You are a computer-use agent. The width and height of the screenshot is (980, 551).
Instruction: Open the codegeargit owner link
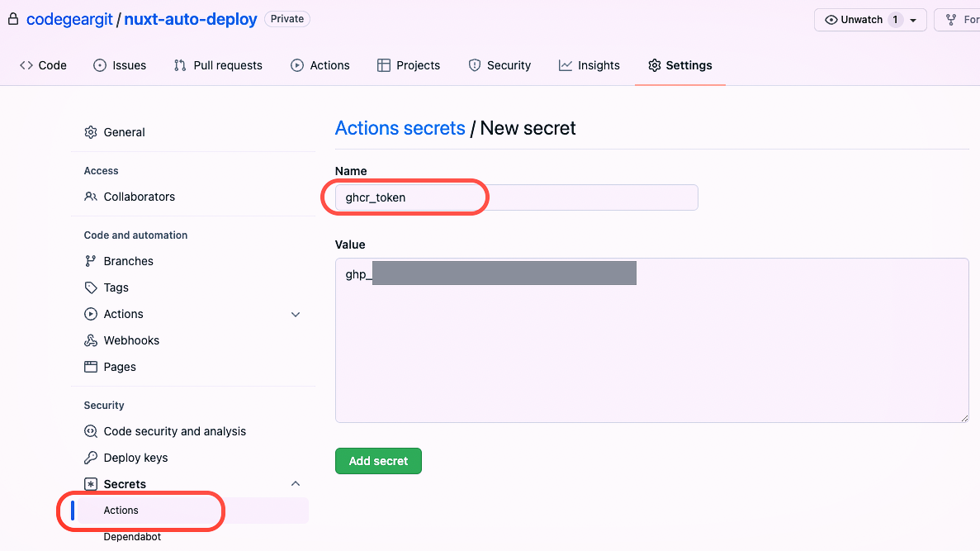click(69, 19)
